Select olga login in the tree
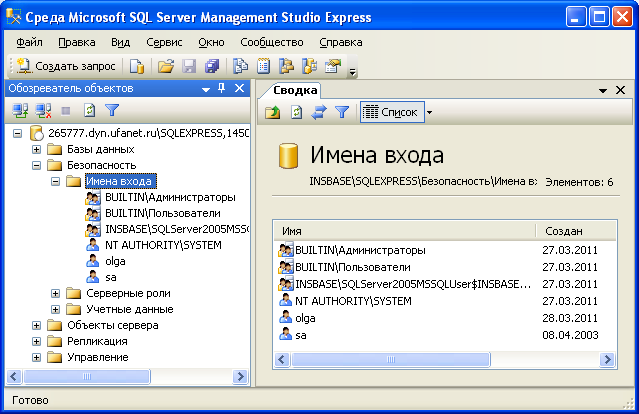Screen dimensions: 639x414 [x=115, y=261]
